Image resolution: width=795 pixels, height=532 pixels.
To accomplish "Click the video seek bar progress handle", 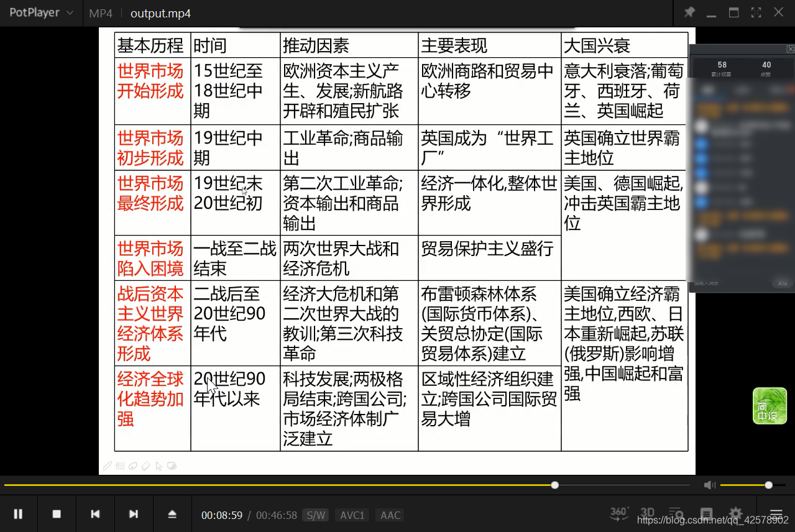I will pyautogui.click(x=555, y=485).
